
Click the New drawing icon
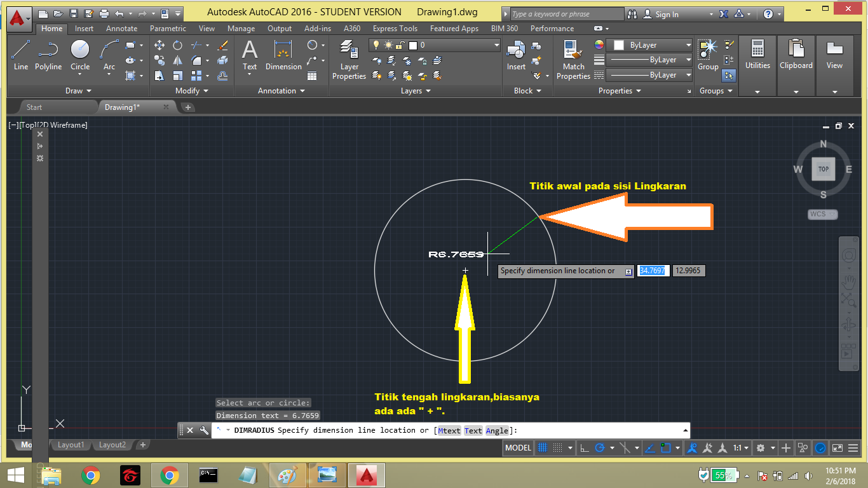point(43,13)
